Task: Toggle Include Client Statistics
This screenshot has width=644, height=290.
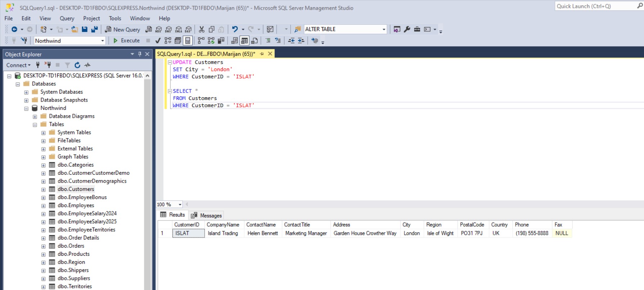Action: (221, 41)
